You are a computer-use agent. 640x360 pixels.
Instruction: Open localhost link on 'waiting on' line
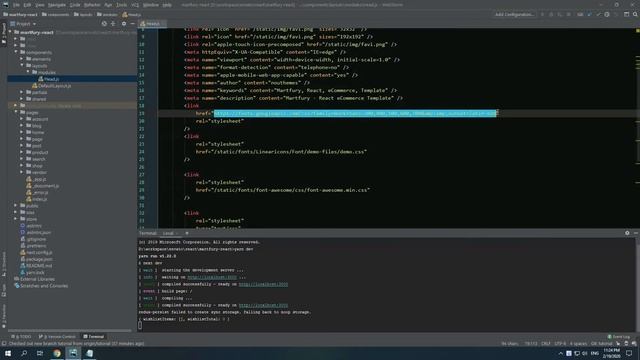pos(212,277)
